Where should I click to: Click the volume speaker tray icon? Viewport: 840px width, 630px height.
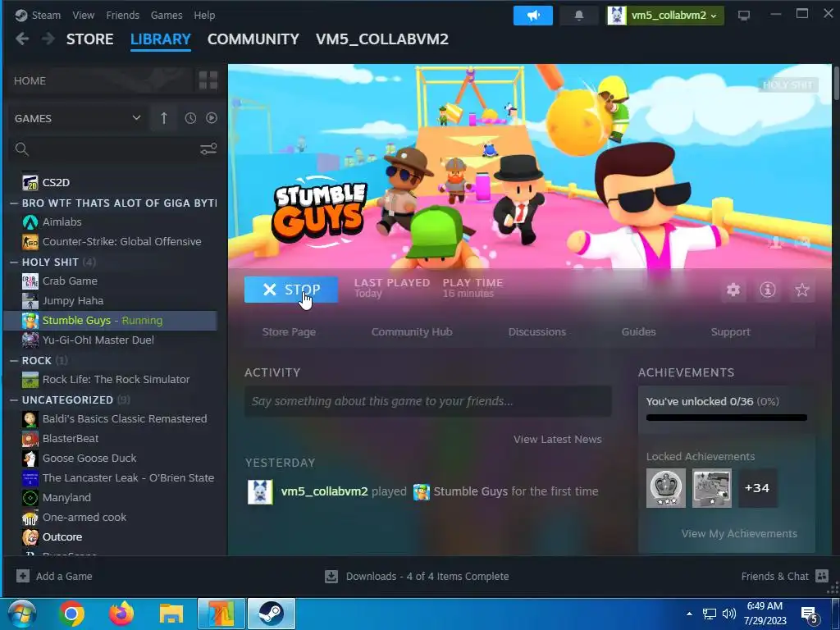tap(728, 614)
